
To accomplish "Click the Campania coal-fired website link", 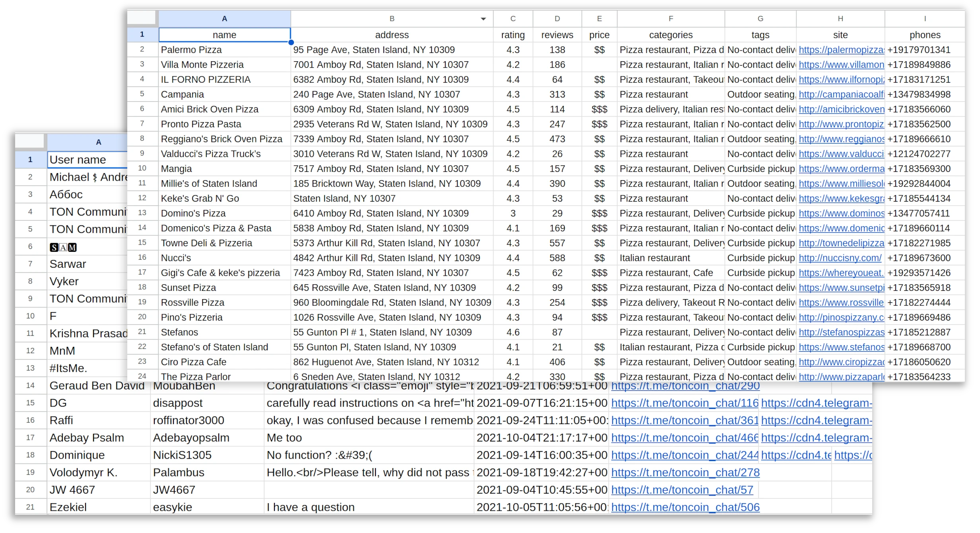I will click(841, 94).
